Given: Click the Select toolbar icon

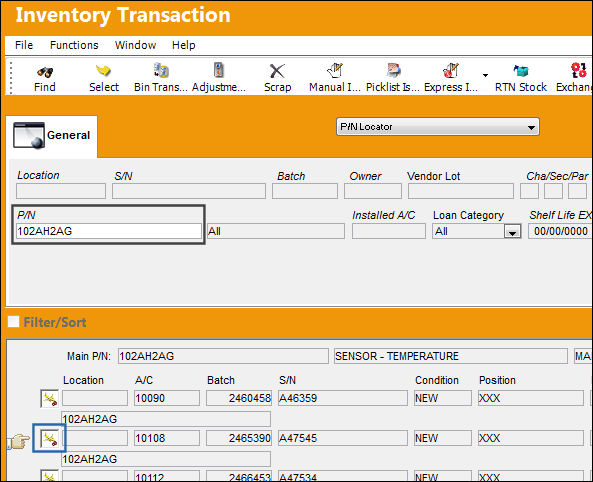Looking at the screenshot, I should 103,71.
